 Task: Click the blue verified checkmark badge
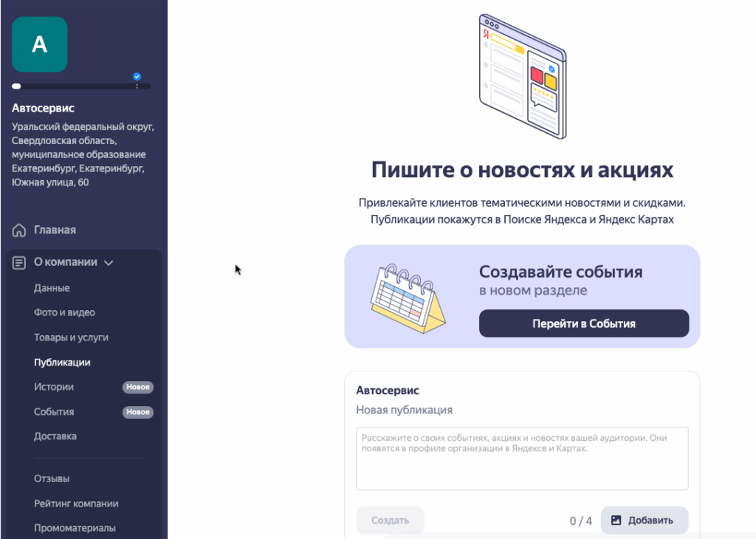click(137, 76)
